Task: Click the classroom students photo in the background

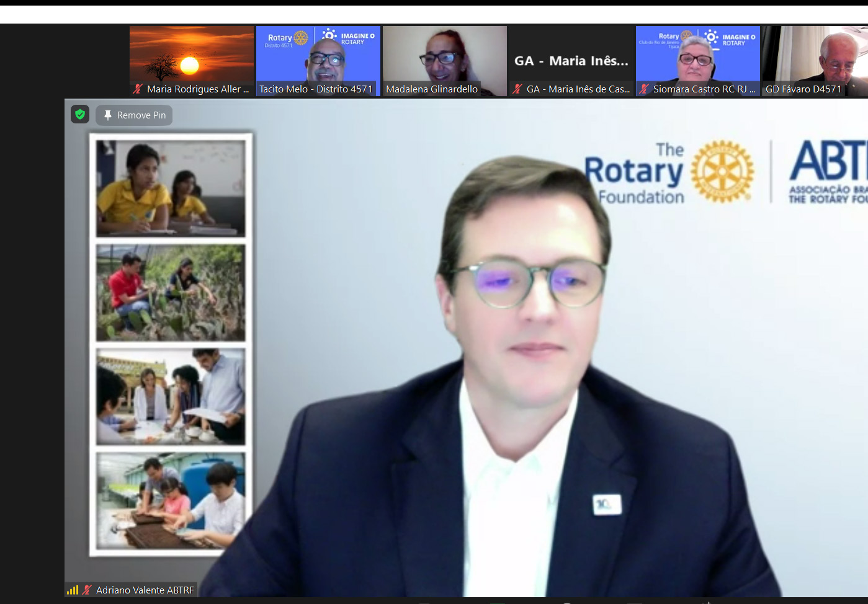Action: [x=171, y=188]
